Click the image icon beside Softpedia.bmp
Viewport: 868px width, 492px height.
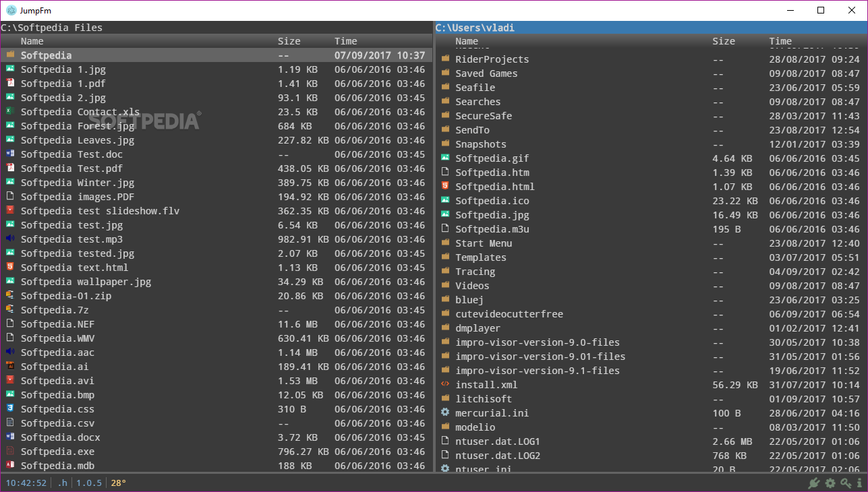point(10,394)
